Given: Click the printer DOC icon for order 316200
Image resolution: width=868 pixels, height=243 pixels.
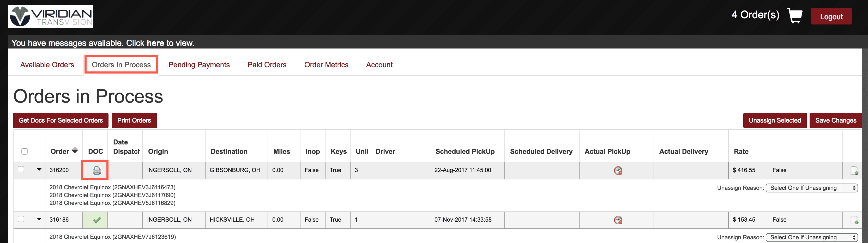Looking at the screenshot, I should point(97,171).
